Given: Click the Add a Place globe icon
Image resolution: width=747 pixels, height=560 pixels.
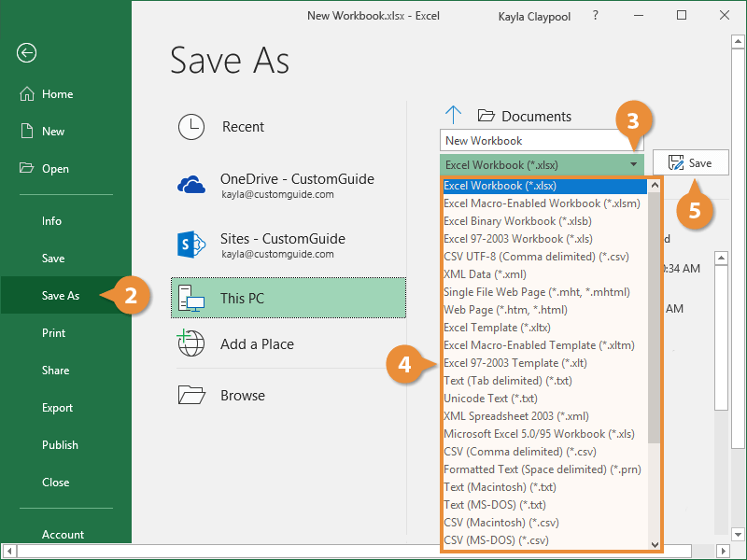Looking at the screenshot, I should pos(191,343).
